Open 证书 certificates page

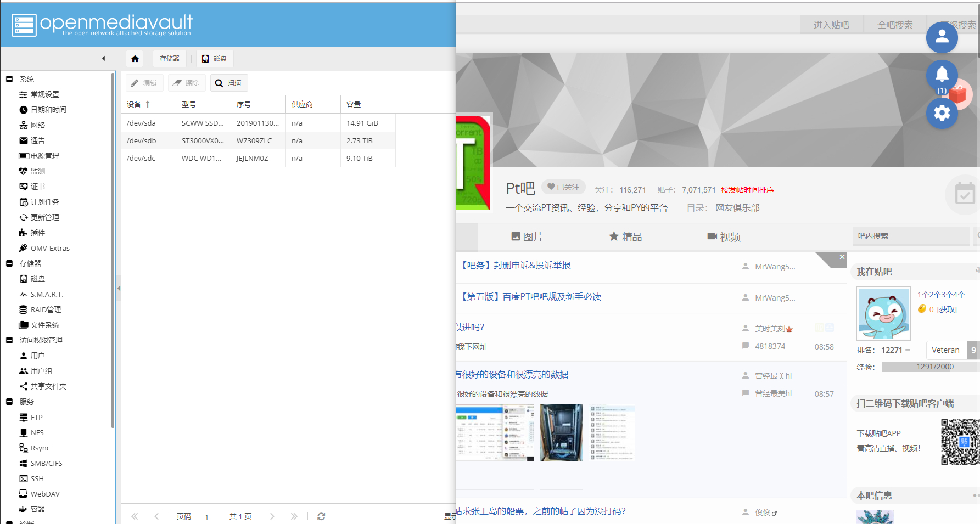coord(38,187)
